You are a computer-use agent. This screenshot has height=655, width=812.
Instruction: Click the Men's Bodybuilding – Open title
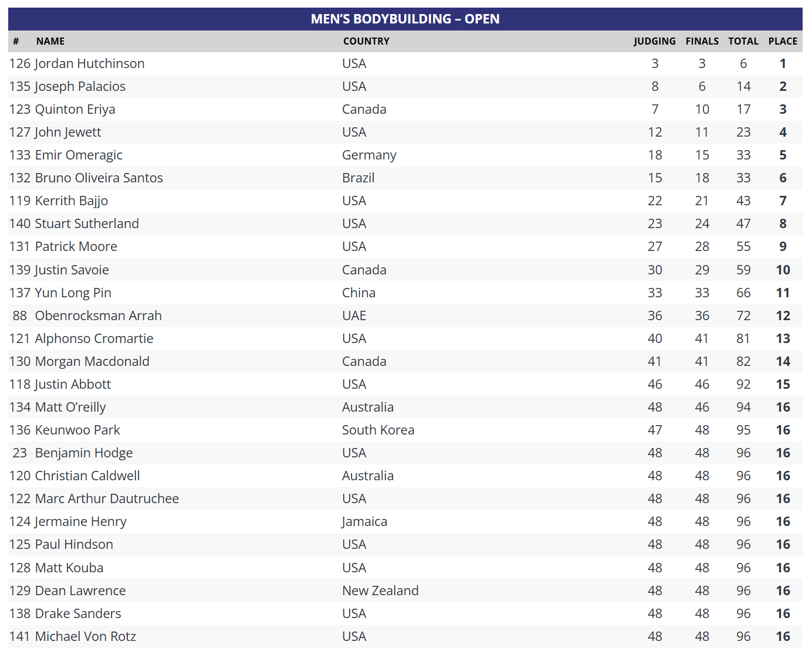405,19
